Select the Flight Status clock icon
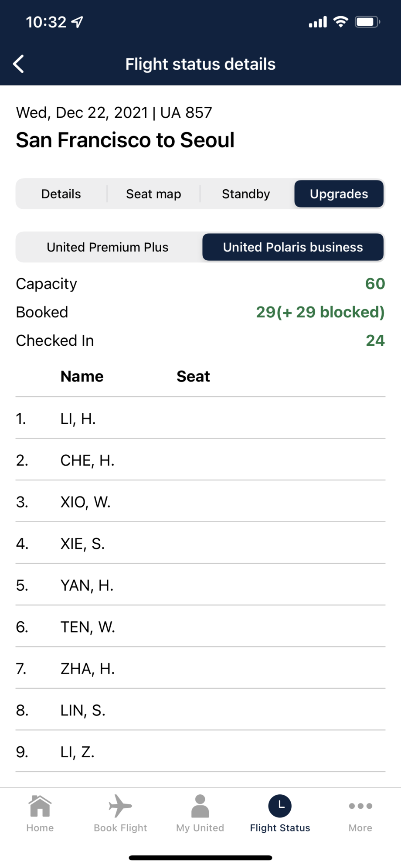Image resolution: width=401 pixels, height=868 pixels. click(x=280, y=806)
